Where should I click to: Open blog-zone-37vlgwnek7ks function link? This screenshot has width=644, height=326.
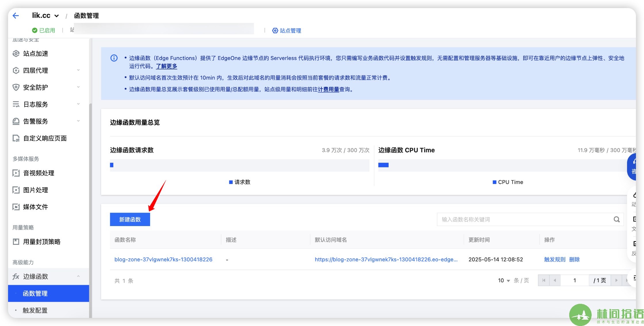(x=163, y=259)
